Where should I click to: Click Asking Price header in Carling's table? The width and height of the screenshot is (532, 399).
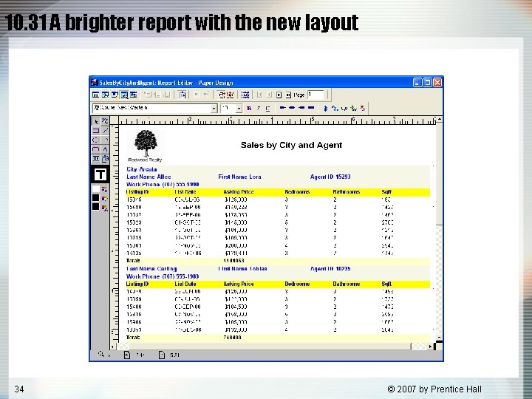coord(239,284)
